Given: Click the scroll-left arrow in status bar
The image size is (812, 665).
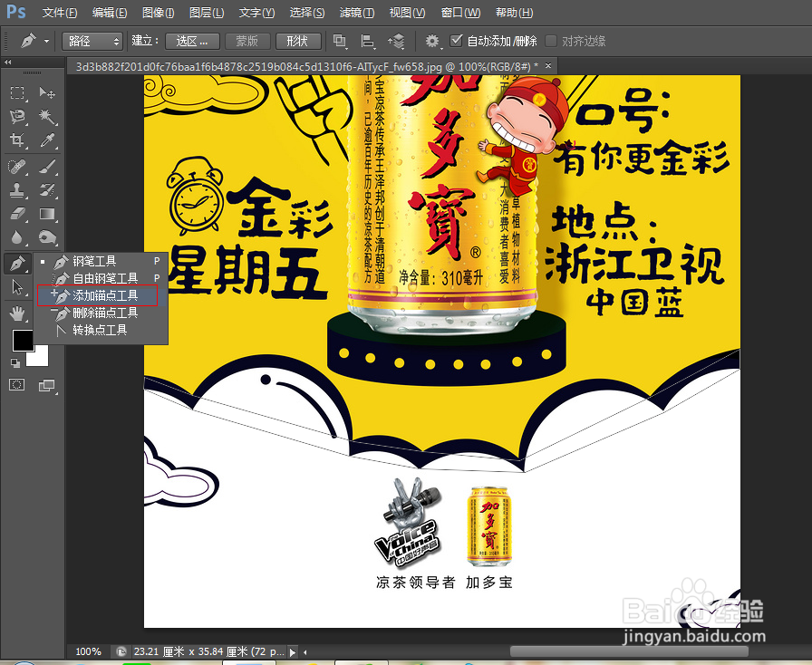Looking at the screenshot, I should click(305, 652).
